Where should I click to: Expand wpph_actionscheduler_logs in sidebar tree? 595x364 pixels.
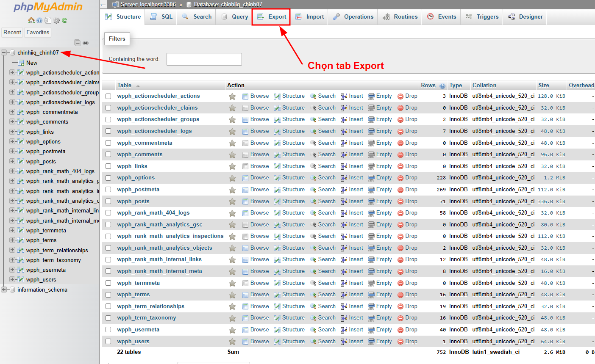coord(12,102)
